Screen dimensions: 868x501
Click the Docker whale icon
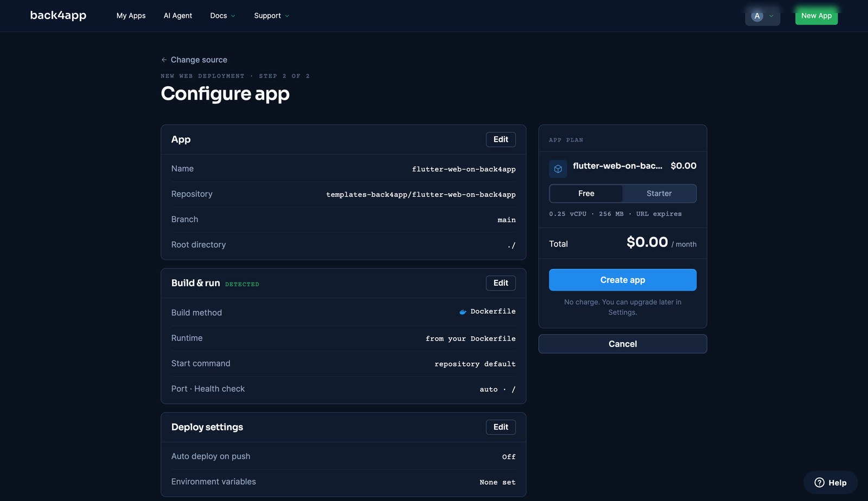463,312
